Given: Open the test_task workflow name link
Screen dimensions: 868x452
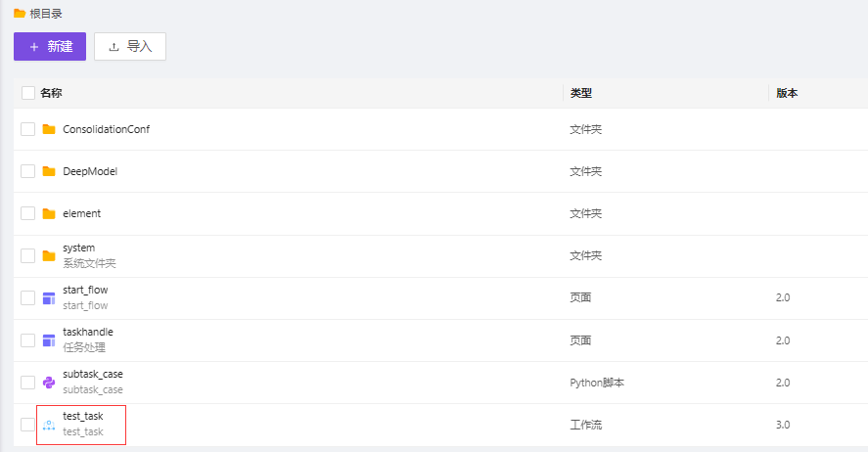Looking at the screenshot, I should coord(83,417).
